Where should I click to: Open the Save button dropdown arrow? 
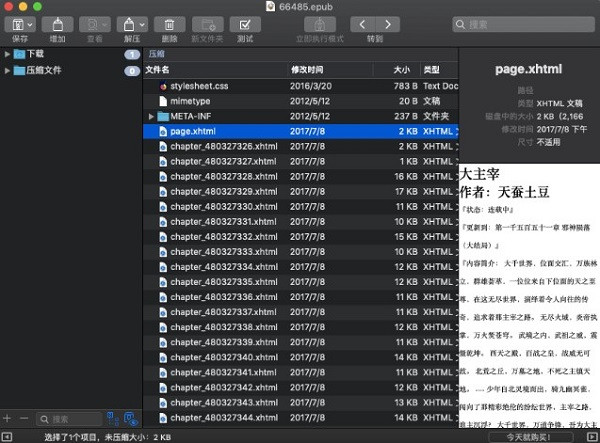[30, 25]
